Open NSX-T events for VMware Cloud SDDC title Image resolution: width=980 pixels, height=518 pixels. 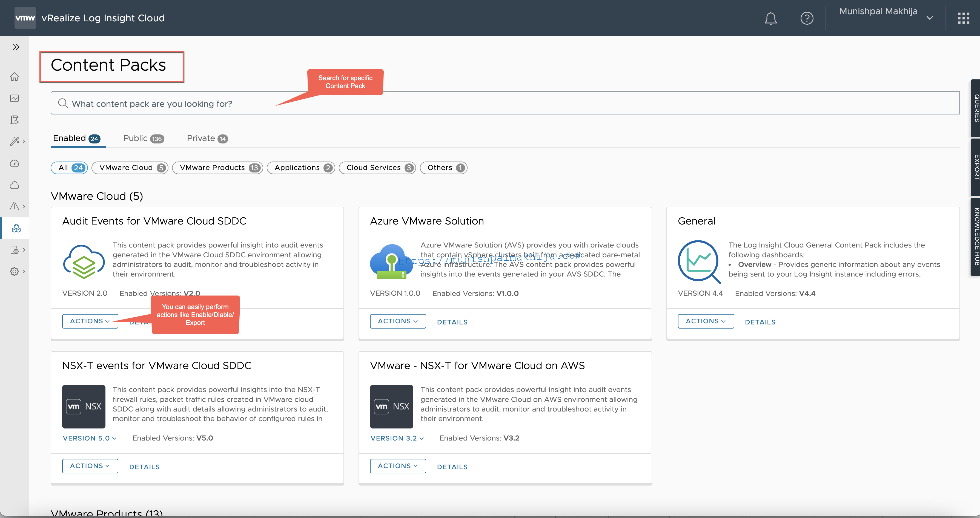pyautogui.click(x=157, y=366)
